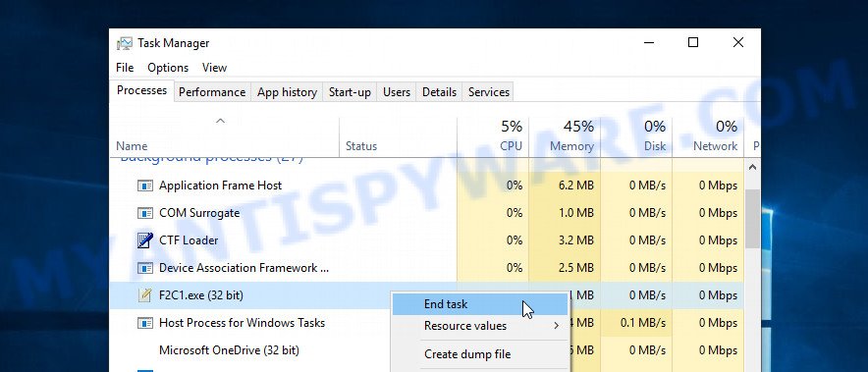
Task: Click the 3.2 MB memory value
Action: [576, 240]
